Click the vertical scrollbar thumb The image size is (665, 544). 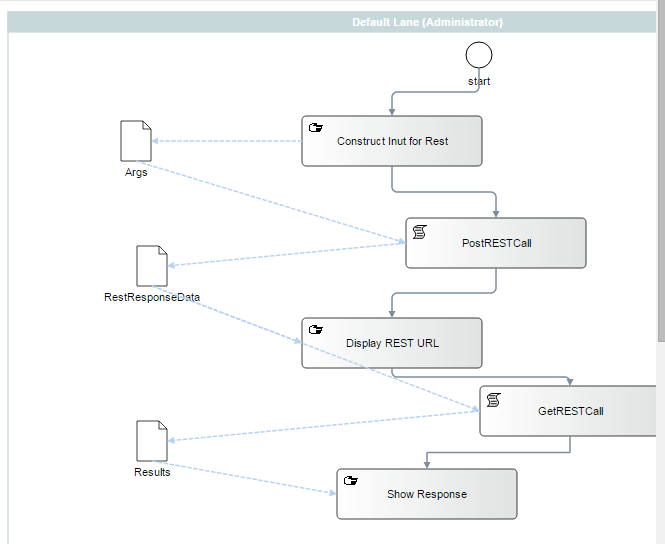point(661,170)
